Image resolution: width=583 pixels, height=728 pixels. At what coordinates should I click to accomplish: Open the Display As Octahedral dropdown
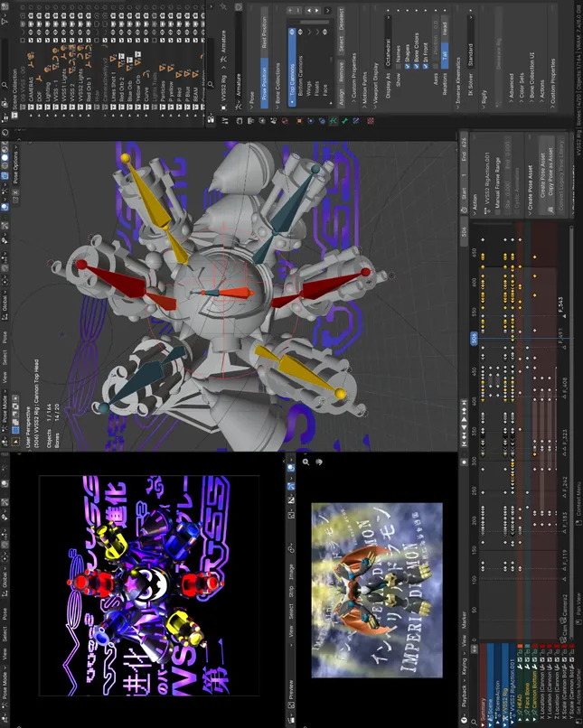click(388, 42)
